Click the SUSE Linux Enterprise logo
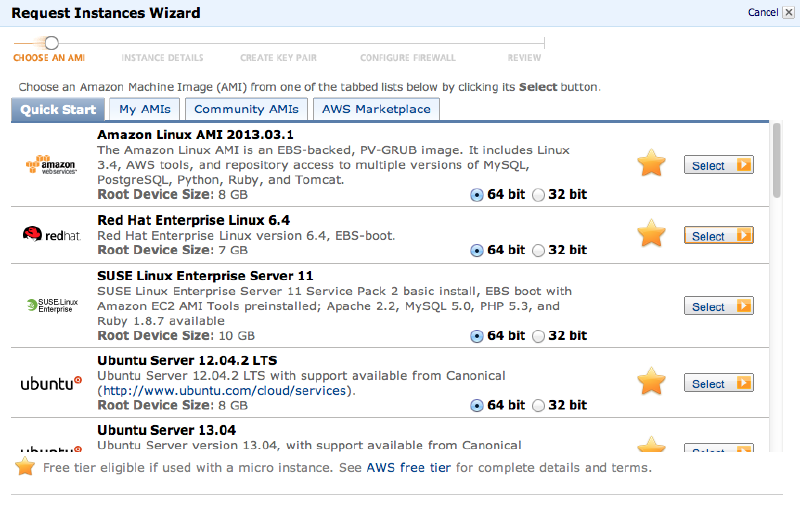The width and height of the screenshot is (800, 520). [x=53, y=305]
